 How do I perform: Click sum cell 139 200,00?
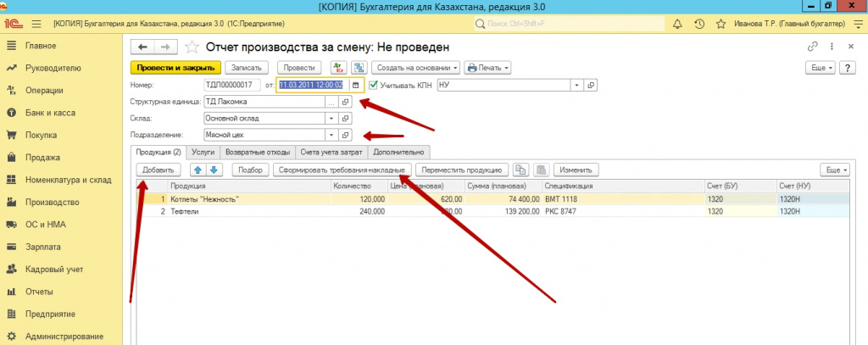pyautogui.click(x=502, y=211)
